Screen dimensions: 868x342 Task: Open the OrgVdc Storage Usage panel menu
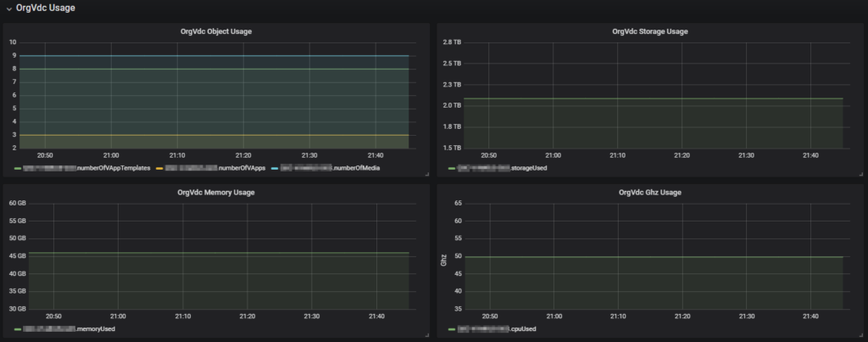click(649, 31)
